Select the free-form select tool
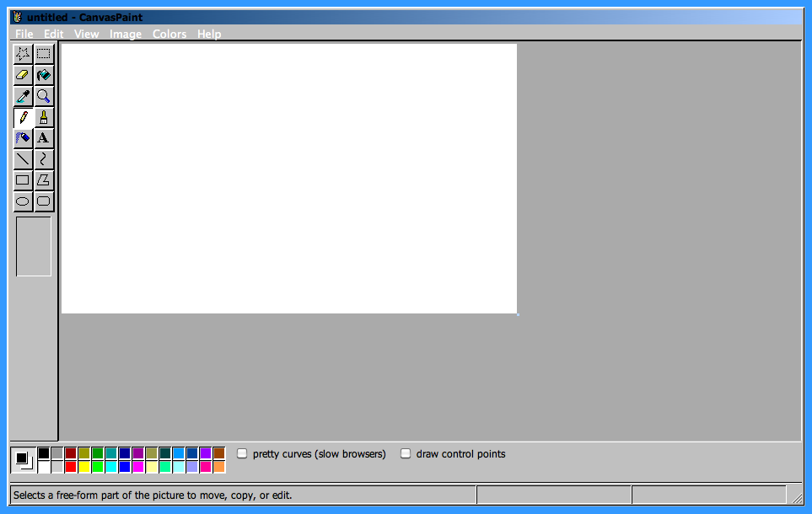This screenshot has height=514, width=812. [23, 54]
